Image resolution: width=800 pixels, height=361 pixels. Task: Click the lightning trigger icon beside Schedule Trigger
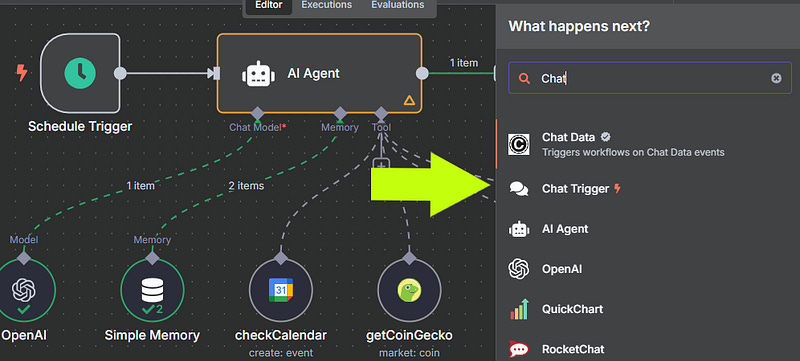point(22,73)
